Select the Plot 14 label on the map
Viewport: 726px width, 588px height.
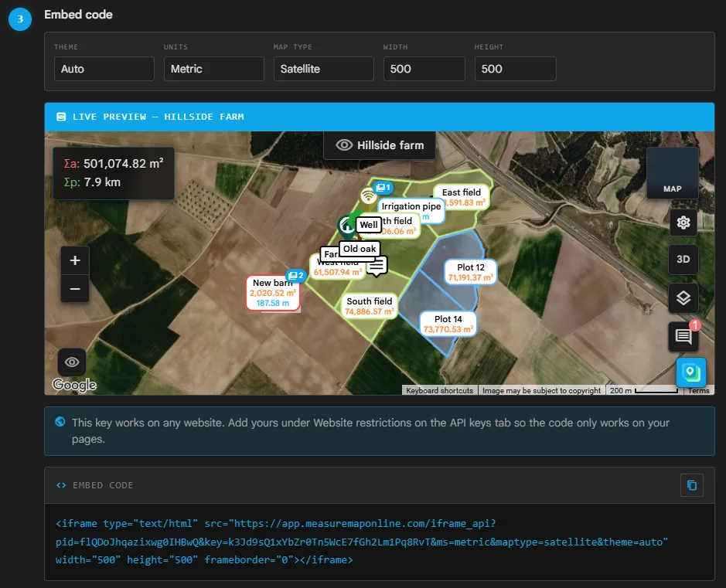(448, 324)
